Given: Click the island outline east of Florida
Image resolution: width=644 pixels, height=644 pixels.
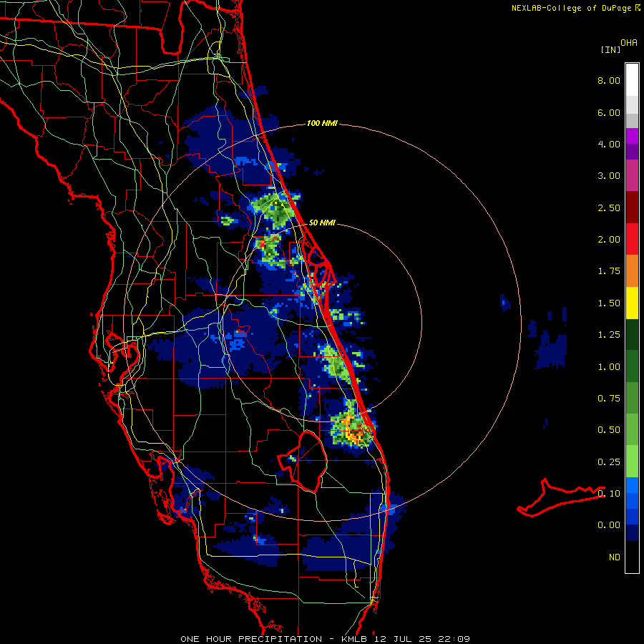Looking at the screenshot, I should tap(560, 497).
